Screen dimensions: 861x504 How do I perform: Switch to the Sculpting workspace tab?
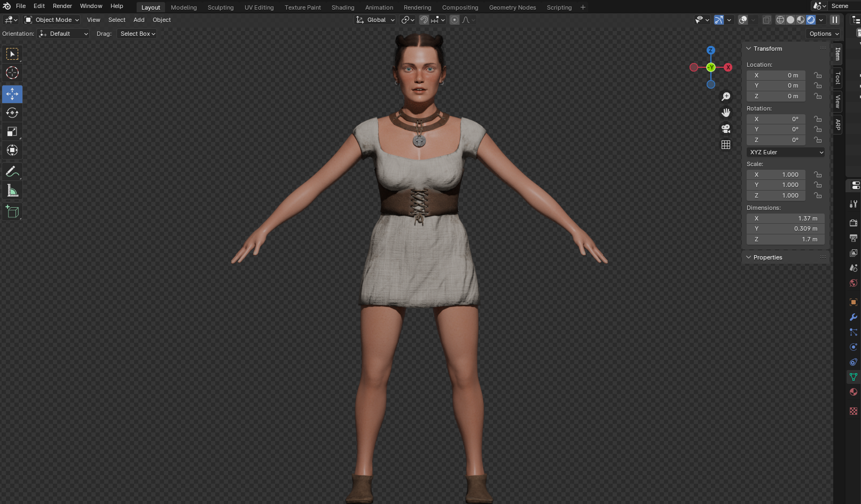221,7
